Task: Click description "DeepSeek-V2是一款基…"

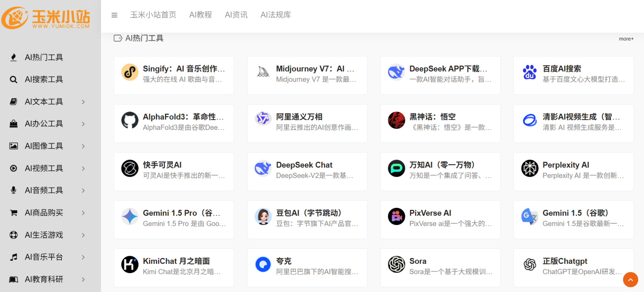Action: click(x=314, y=175)
